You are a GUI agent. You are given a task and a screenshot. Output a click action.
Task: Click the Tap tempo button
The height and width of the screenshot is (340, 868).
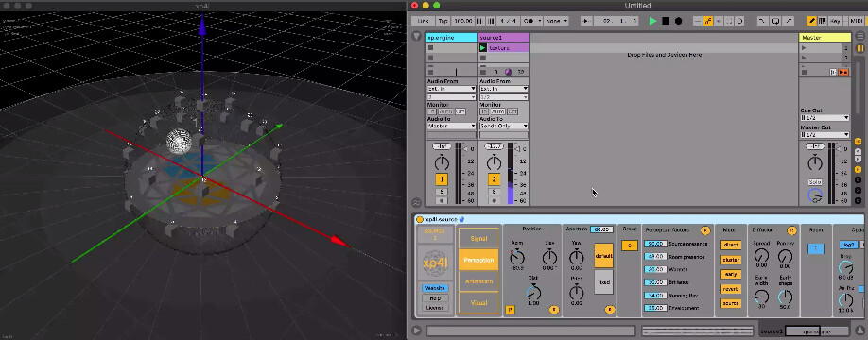tap(443, 21)
